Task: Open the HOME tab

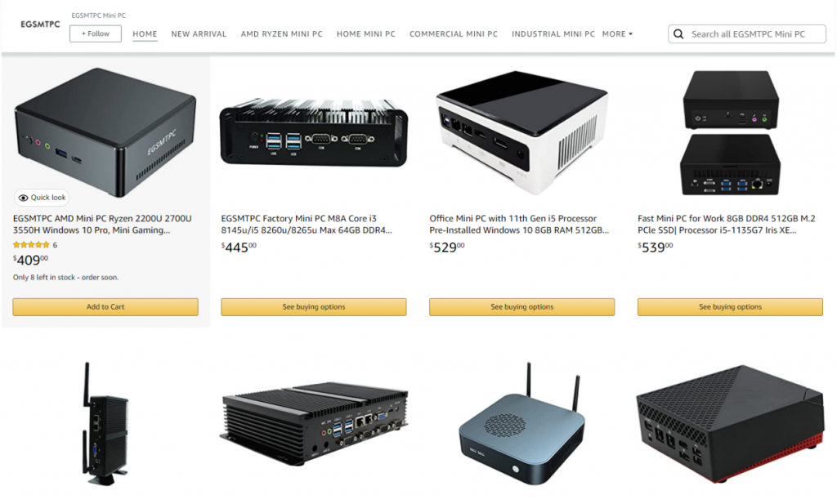Action: 145,34
